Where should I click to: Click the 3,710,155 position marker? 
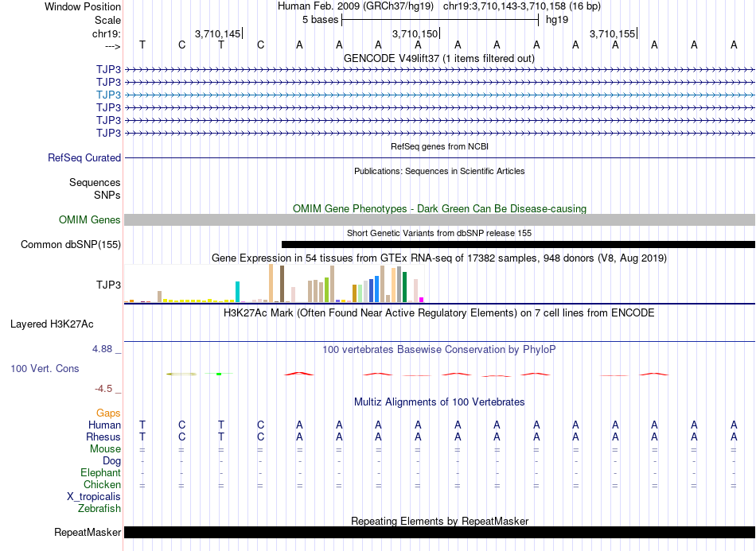pos(613,33)
